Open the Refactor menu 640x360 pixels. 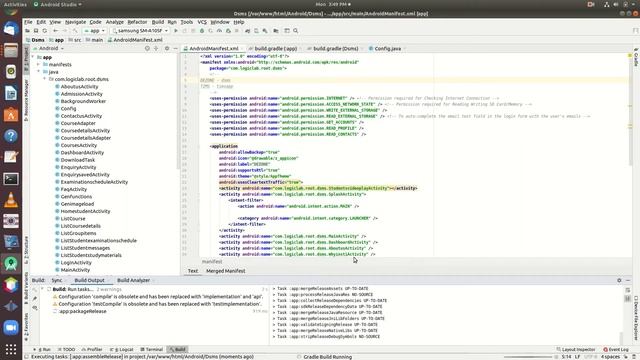pos(137,22)
